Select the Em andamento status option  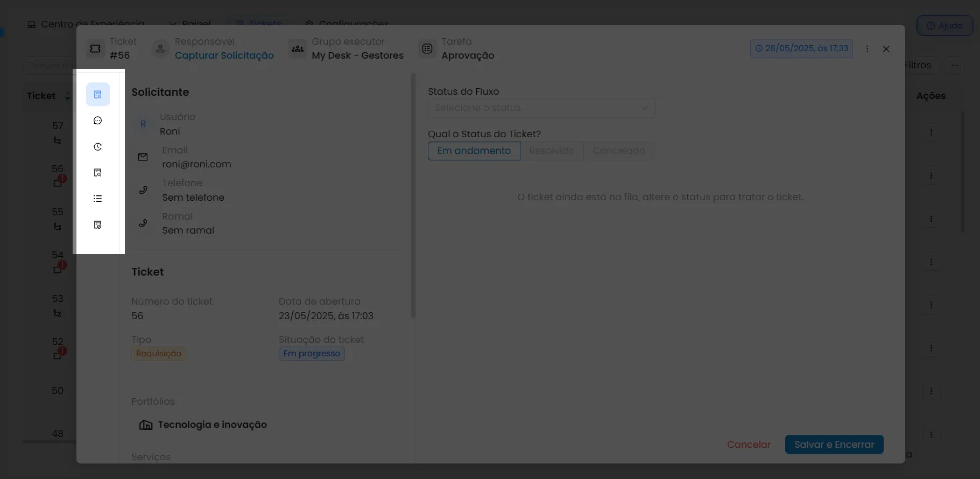pyautogui.click(x=474, y=151)
